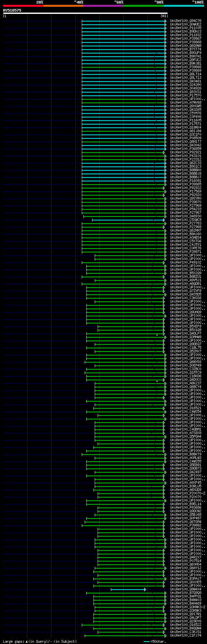Viewport: 207px width, 644px height.
Task: Select the UniRef100_Q3C1F0 label
Action: tap(186, 135)
